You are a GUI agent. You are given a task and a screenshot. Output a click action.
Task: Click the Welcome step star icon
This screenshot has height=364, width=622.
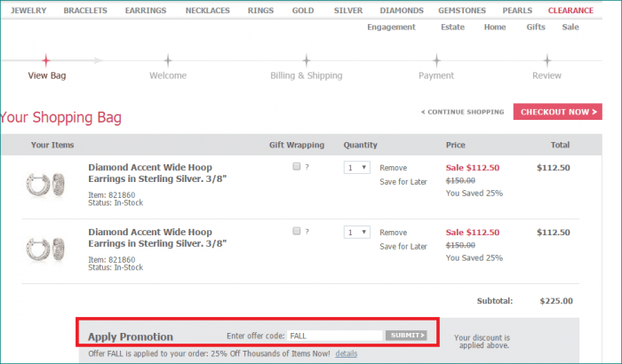point(168,60)
